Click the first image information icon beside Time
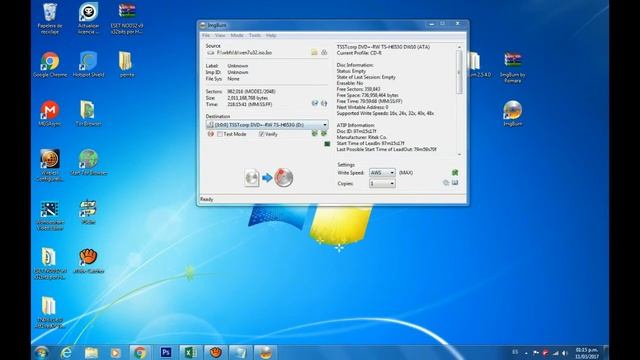 tap(315, 103)
